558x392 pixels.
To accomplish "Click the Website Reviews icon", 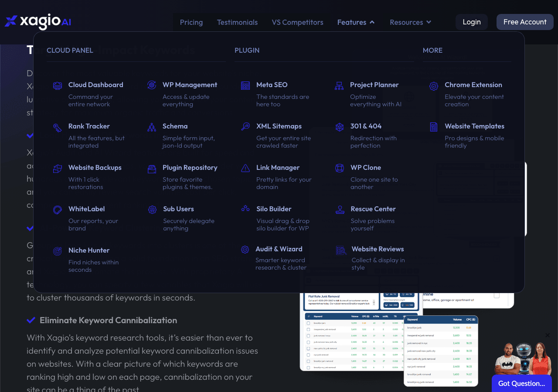I will [x=341, y=250].
